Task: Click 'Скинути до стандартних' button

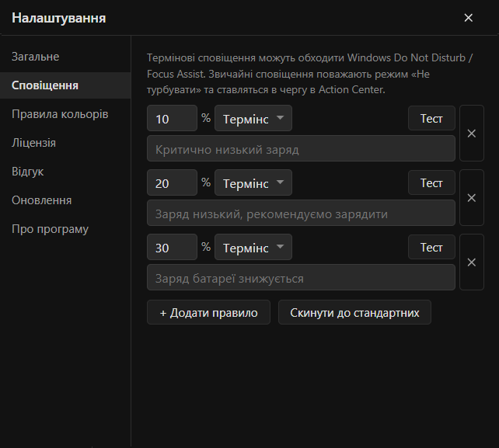Action: pyautogui.click(x=354, y=312)
